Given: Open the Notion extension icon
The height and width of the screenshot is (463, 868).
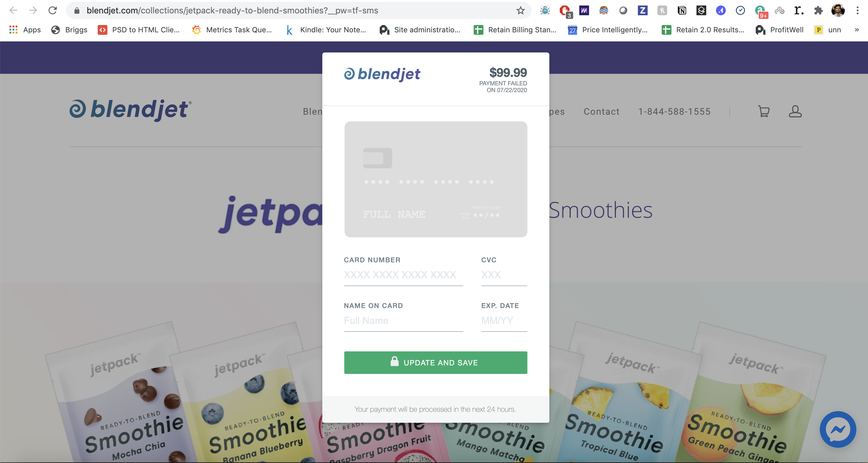Looking at the screenshot, I should coord(682,10).
